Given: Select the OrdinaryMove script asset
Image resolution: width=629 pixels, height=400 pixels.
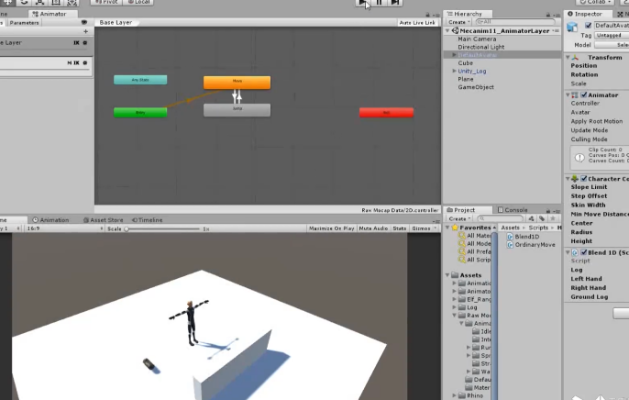Looking at the screenshot, I should pyautogui.click(x=531, y=245).
